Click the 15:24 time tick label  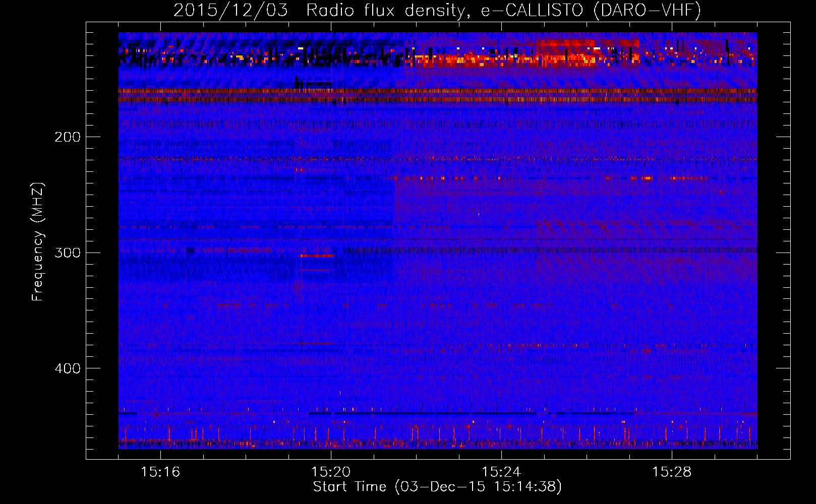(501, 472)
